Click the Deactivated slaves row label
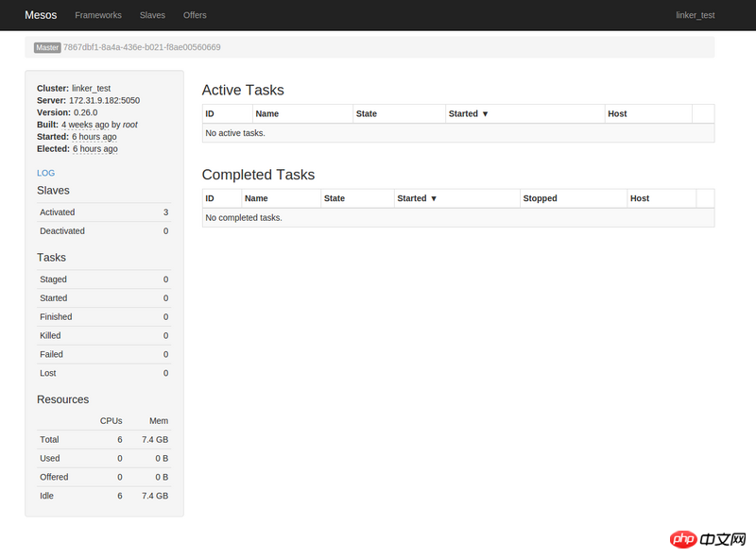Screen dimensions: 756x558 click(x=62, y=230)
